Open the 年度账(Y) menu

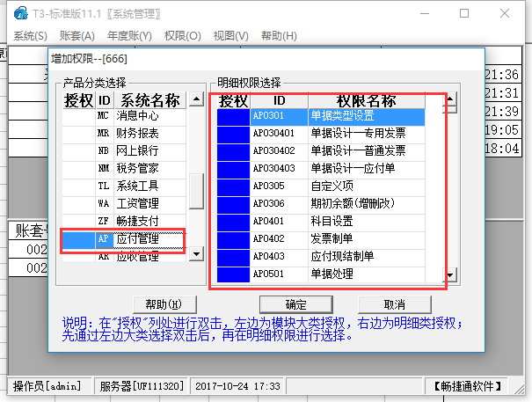tap(129, 36)
